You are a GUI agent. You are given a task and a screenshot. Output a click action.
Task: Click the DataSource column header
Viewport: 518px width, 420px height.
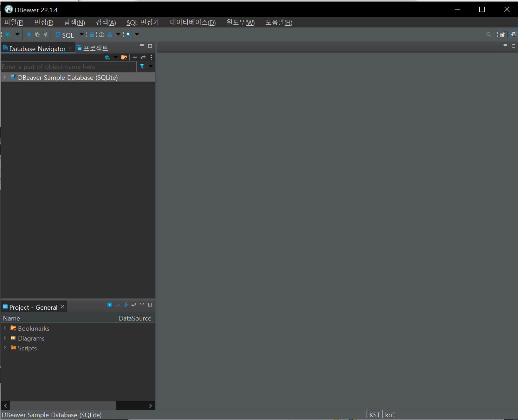coord(136,318)
